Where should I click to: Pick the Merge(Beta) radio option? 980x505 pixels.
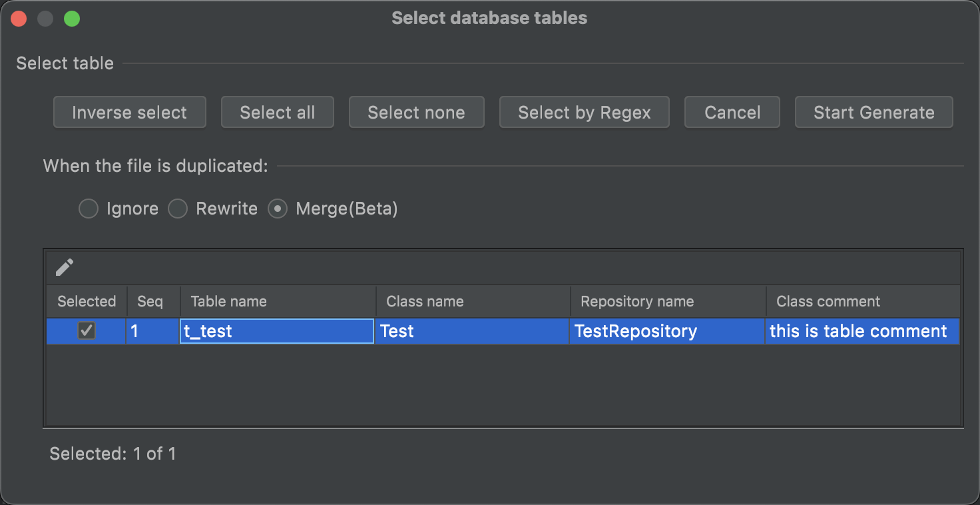[x=278, y=209]
